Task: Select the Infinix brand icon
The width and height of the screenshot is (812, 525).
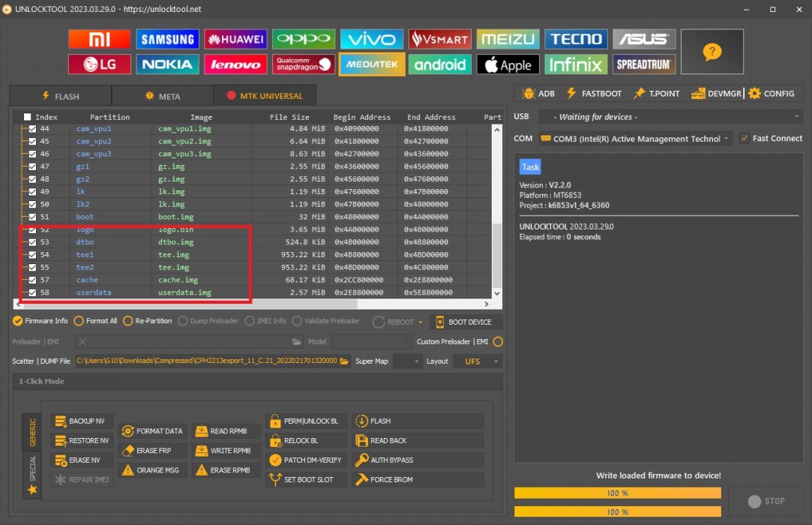Action: click(x=576, y=64)
